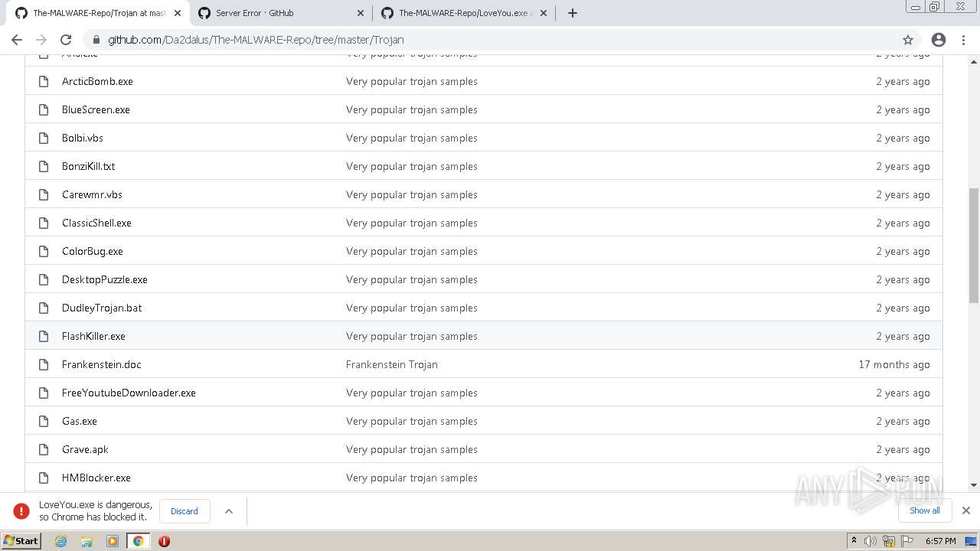
Task: Open the Bolbi.vbs file link
Action: pyautogui.click(x=83, y=138)
